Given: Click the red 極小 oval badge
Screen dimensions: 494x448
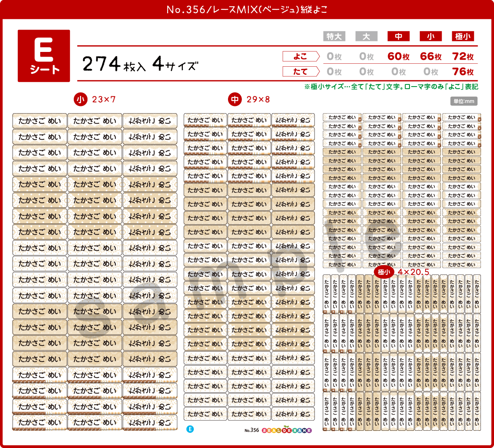Looking at the screenshot, I should click(384, 272).
